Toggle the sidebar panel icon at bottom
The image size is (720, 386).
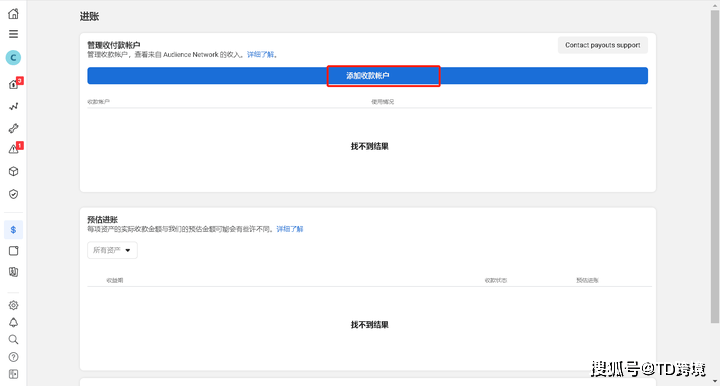click(x=13, y=374)
